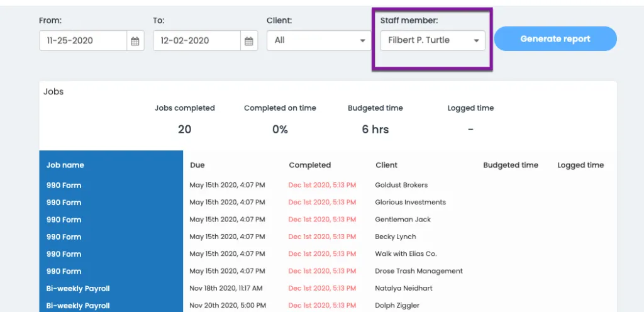Click the Client column header
Image resolution: width=644 pixels, height=312 pixels.
387,165
